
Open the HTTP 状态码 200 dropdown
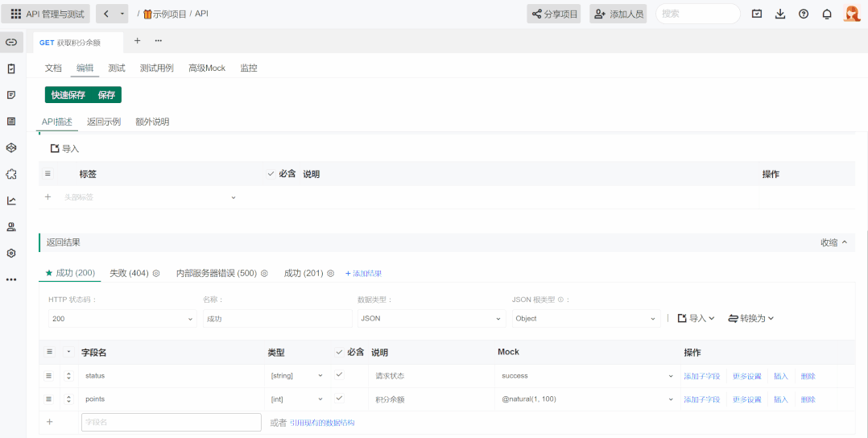point(122,318)
